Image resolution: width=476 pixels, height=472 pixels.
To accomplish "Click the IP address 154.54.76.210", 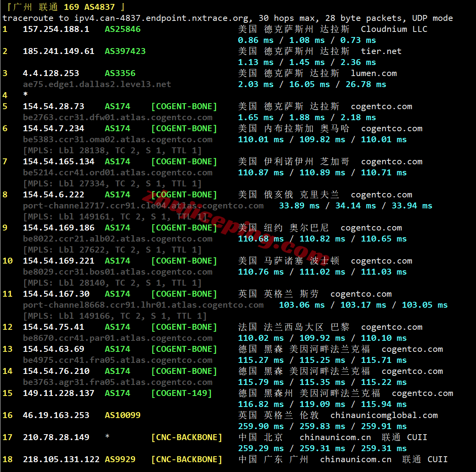I will (56, 371).
